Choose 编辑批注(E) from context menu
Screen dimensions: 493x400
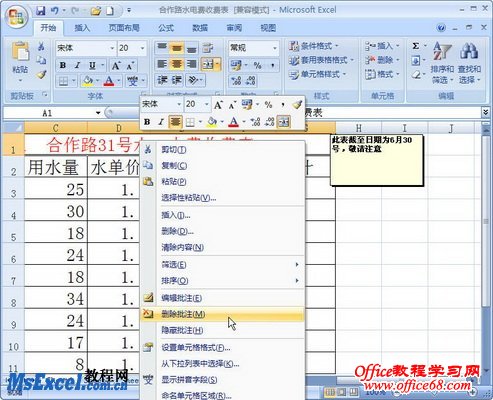tap(223, 298)
